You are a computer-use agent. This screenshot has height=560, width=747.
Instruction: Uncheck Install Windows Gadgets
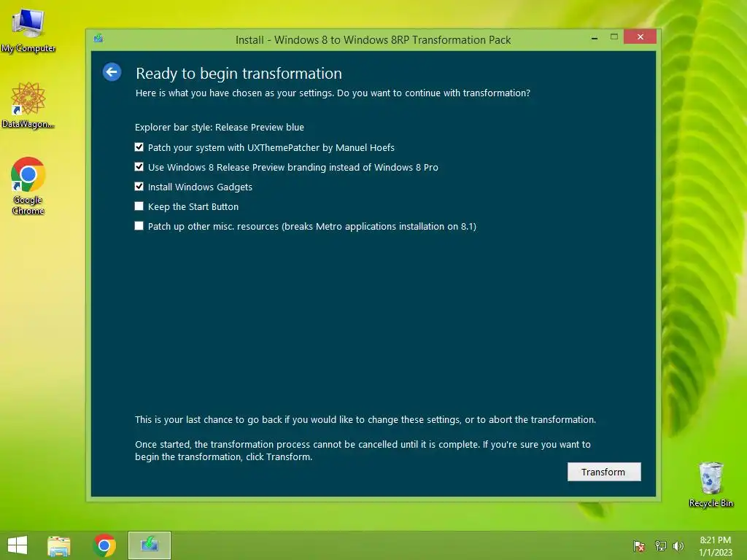tap(139, 186)
